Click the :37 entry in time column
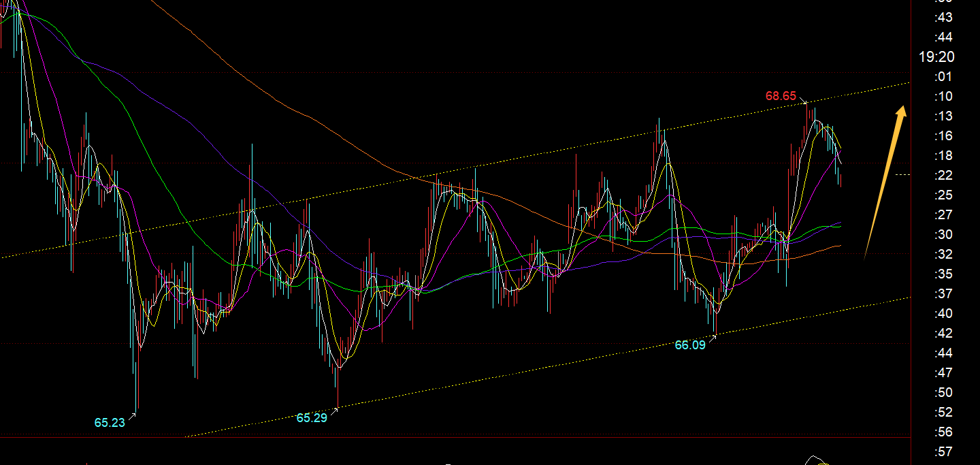 pyautogui.click(x=943, y=294)
